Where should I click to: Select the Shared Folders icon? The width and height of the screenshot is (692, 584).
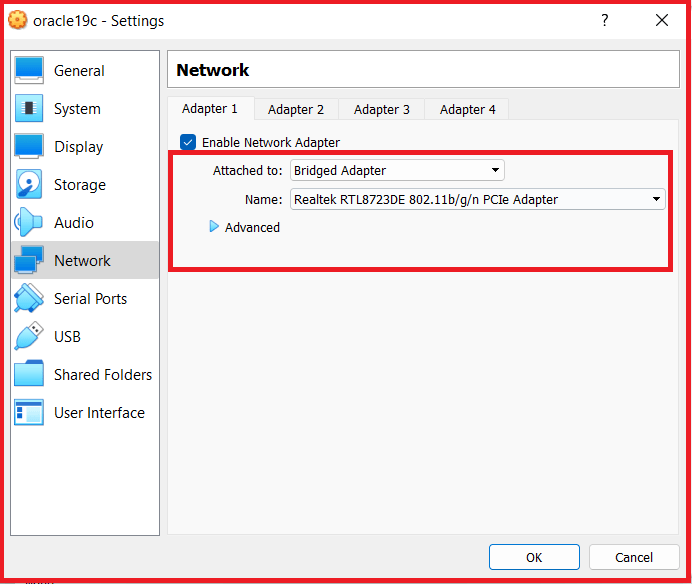coord(29,373)
